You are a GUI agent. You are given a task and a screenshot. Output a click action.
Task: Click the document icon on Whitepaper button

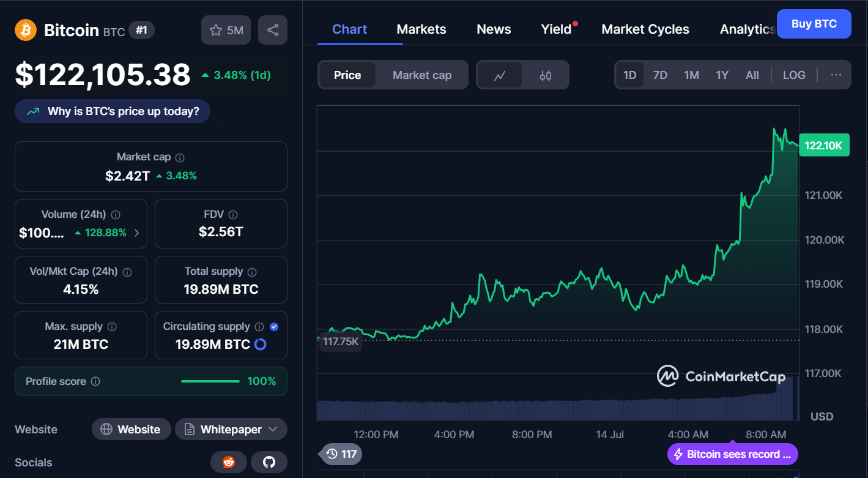pos(190,430)
